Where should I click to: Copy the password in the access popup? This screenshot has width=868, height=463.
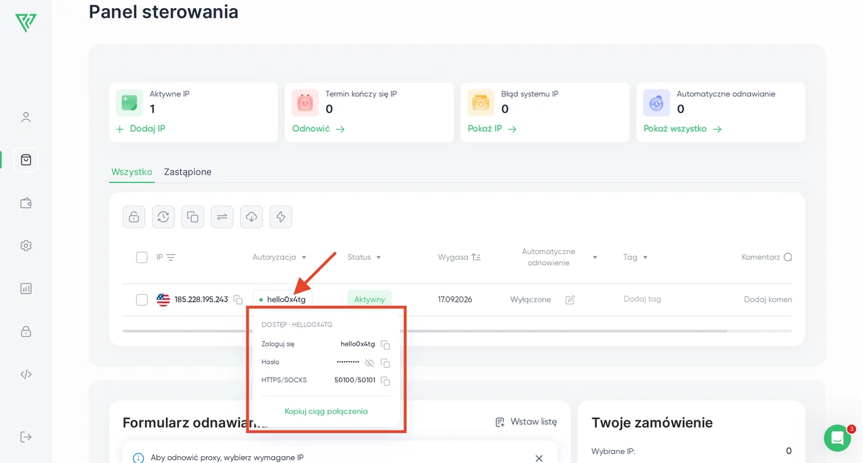pyautogui.click(x=385, y=363)
